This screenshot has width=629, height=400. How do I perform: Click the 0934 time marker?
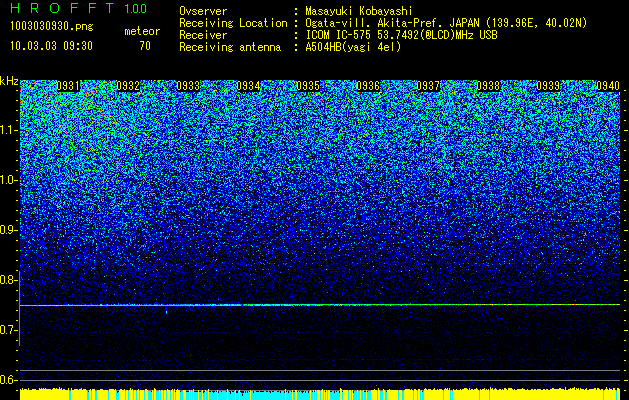point(248,86)
